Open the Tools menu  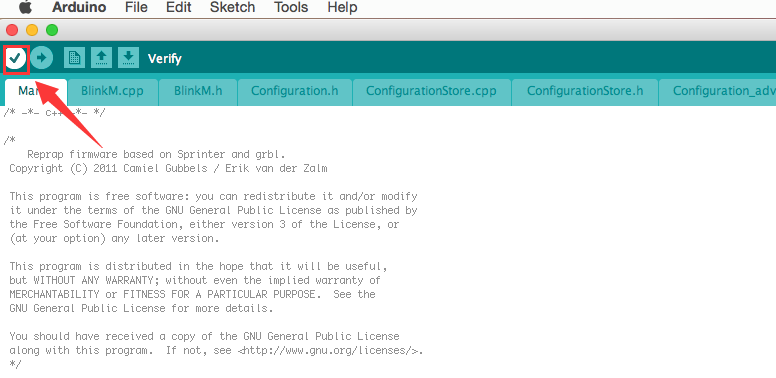point(291,7)
